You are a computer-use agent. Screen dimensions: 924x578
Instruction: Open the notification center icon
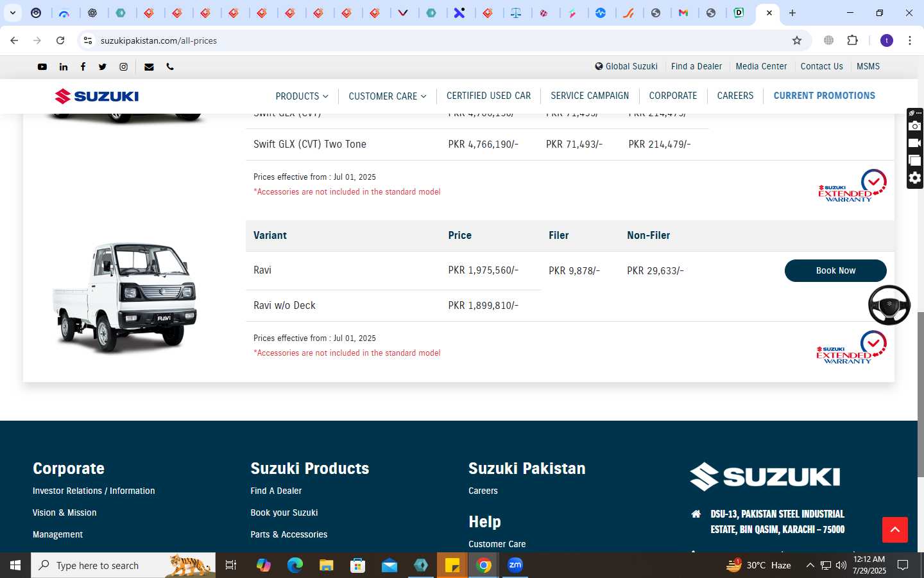903,565
